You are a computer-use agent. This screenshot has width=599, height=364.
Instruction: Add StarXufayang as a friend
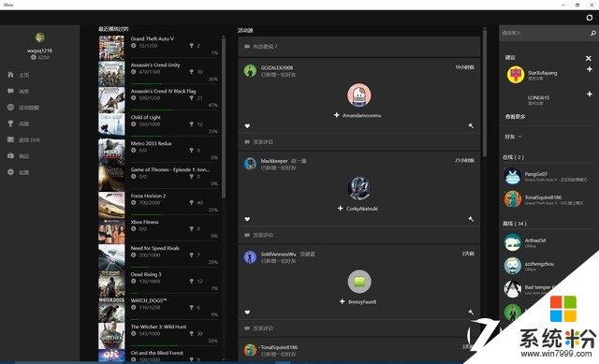point(590,69)
